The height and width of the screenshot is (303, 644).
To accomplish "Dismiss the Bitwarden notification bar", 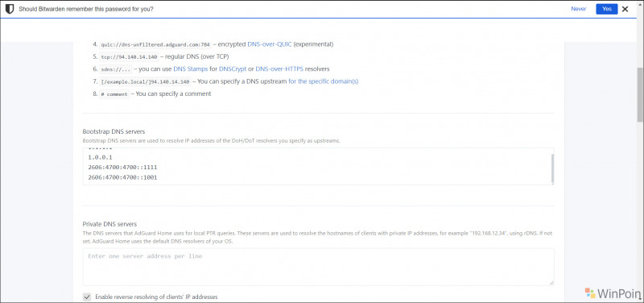I will (x=625, y=9).
